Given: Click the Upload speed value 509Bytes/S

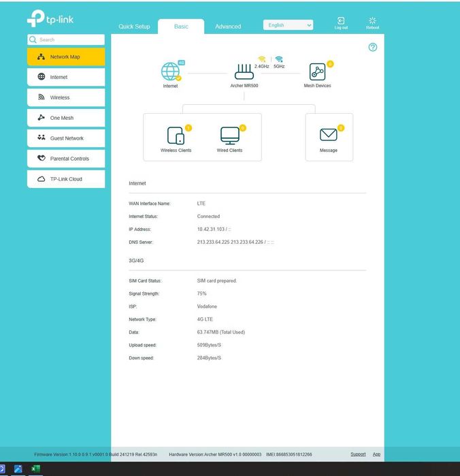Looking at the screenshot, I should click(209, 345).
